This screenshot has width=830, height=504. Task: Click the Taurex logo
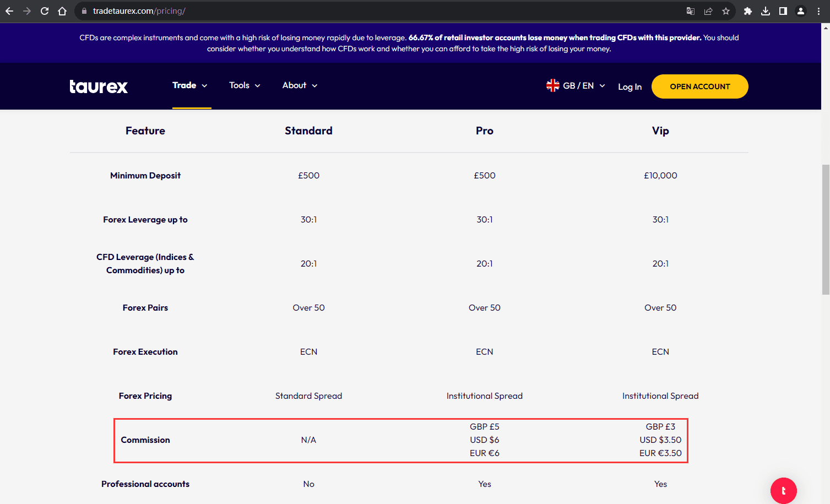click(99, 86)
